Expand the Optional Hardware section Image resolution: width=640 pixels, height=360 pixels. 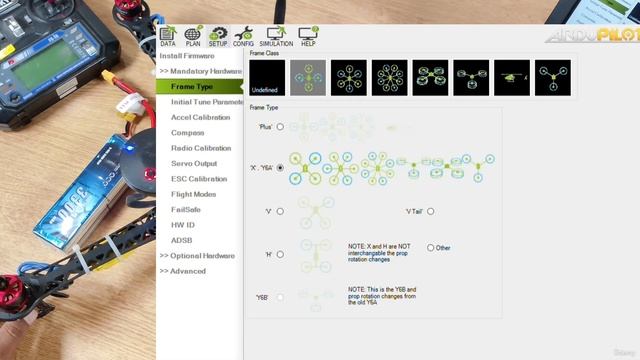tap(197, 256)
